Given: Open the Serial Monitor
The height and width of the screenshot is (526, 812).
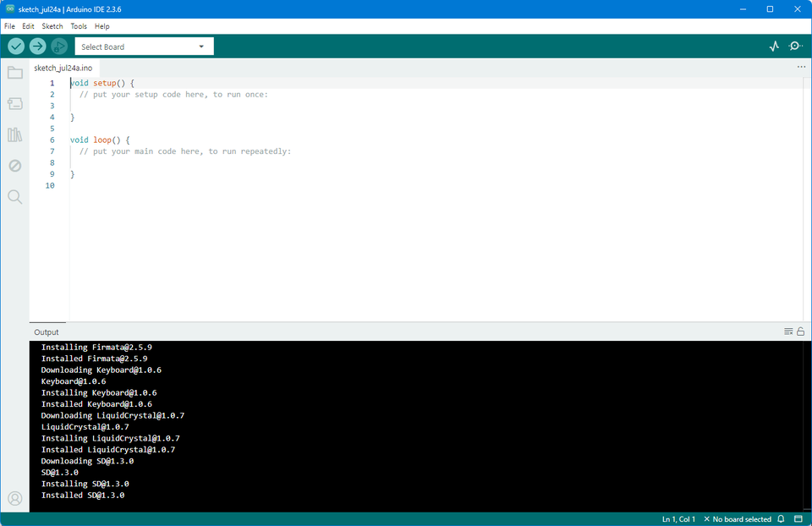Looking at the screenshot, I should click(795, 46).
